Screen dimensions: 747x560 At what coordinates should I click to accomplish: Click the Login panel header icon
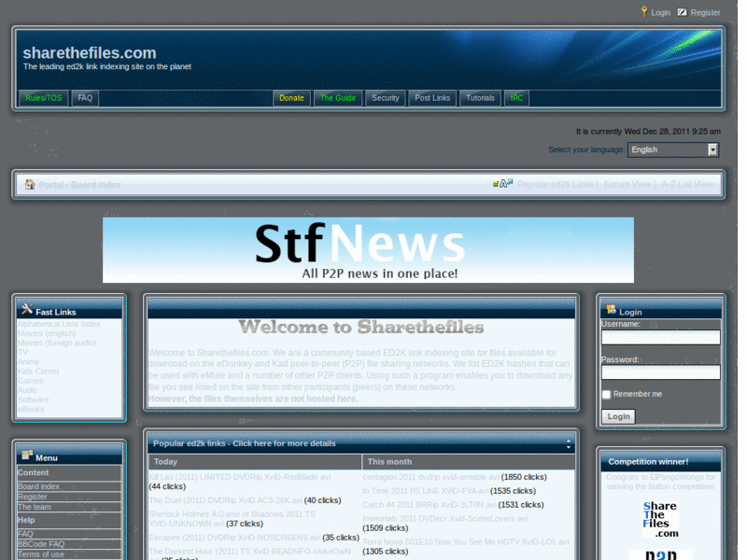click(612, 310)
